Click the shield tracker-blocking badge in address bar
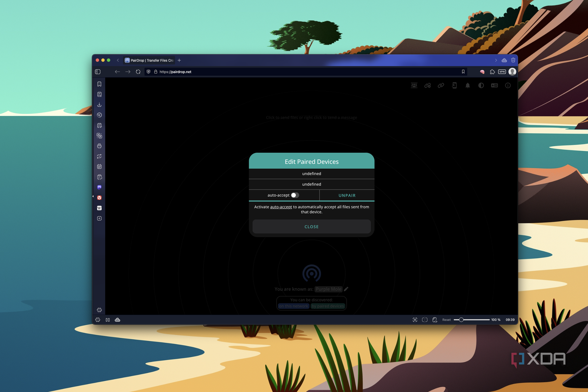The image size is (588, 392). point(148,71)
